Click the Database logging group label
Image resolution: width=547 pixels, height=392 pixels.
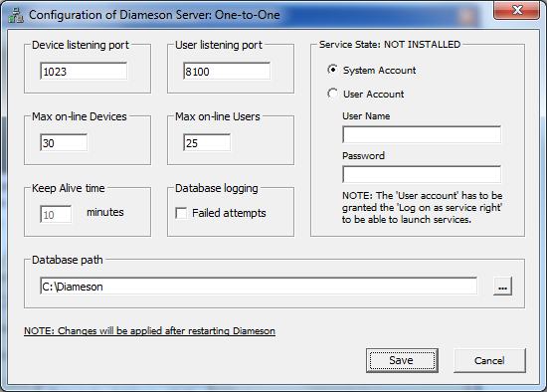point(216,188)
